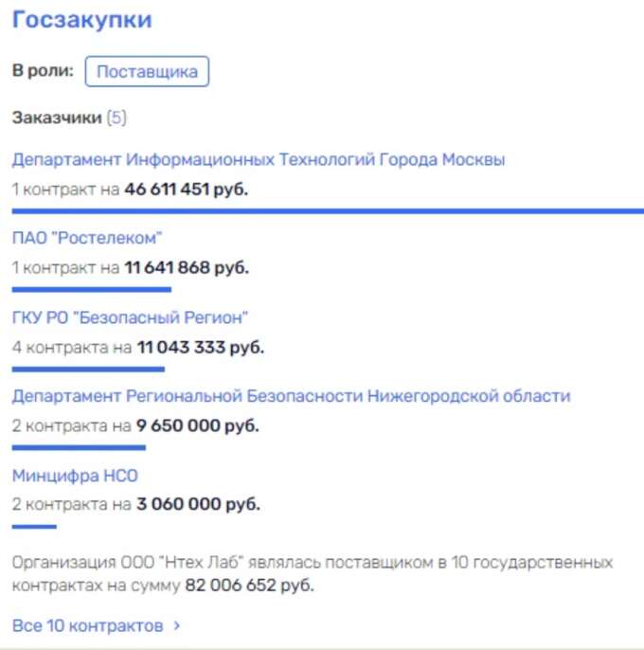Open the ПАО "Ростелеком" customer link
Viewport: 644px width, 650px height.
(87, 237)
